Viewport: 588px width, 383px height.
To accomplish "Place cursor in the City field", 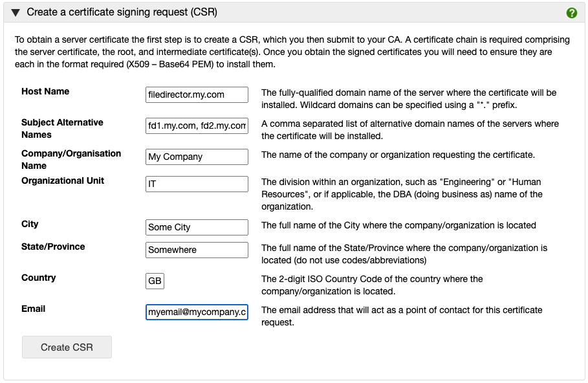I will (197, 227).
